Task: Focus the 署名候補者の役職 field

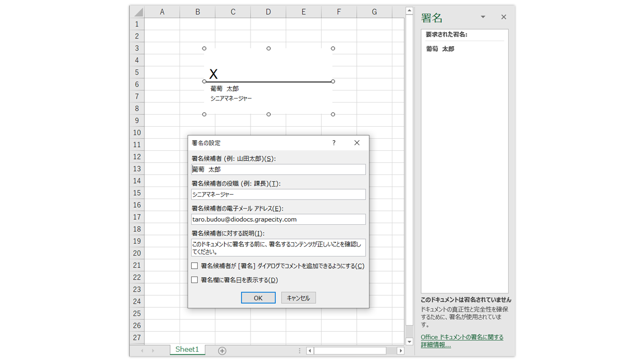Action: pos(278,194)
